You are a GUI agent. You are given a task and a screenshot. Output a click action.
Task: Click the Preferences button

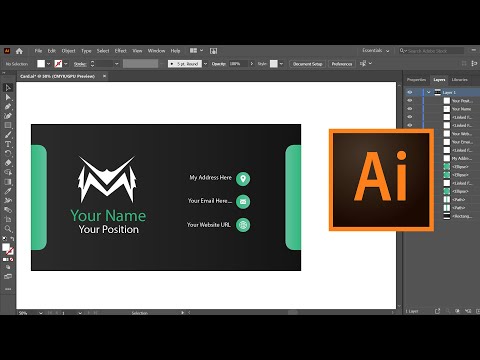(x=342, y=64)
